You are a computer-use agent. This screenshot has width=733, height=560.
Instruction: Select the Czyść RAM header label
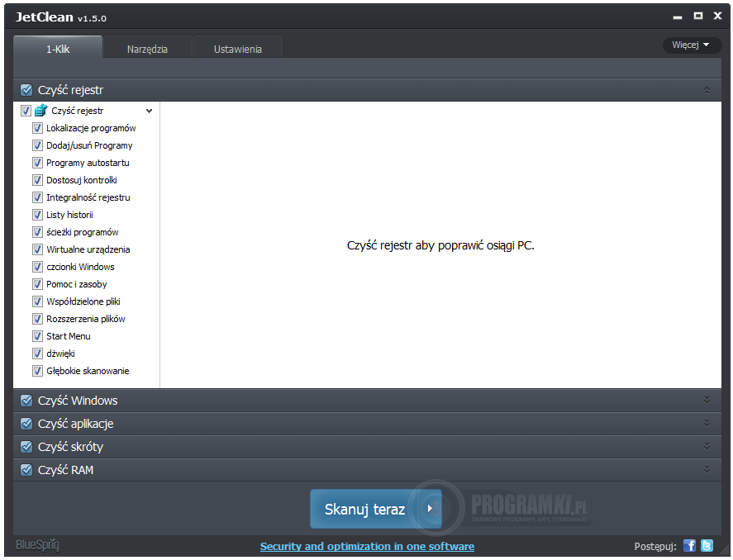65,470
